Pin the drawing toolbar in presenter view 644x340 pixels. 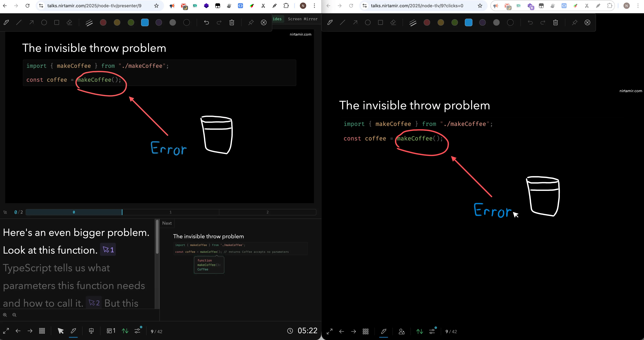coord(251,22)
